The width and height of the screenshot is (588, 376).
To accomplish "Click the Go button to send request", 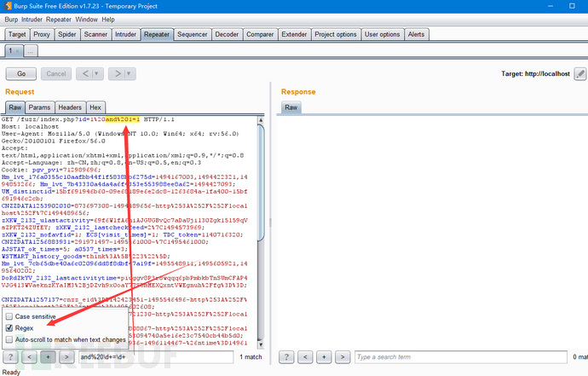I will (21, 74).
